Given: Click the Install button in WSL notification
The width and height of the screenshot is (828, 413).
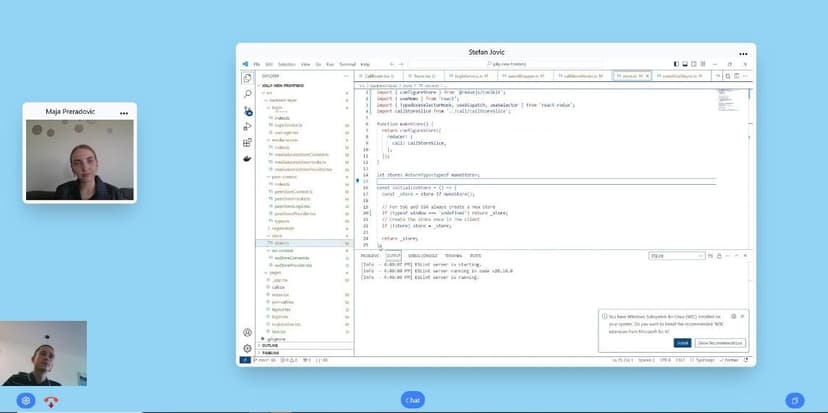Looking at the screenshot, I should [682, 342].
